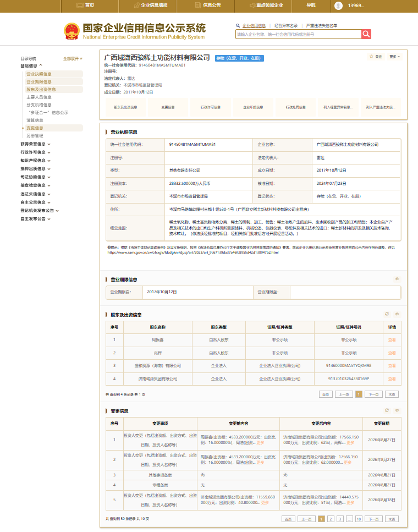The image size is (418, 532).
Task: Click 首页 in shareholder table pagination
Action: (326, 394)
